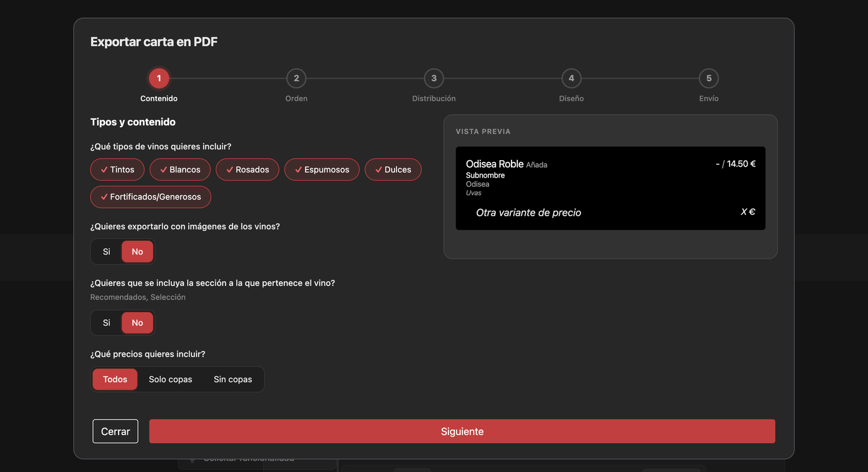Viewport: 868px width, 472px height.
Task: Deselect the Tintos wine type chip
Action: point(117,169)
